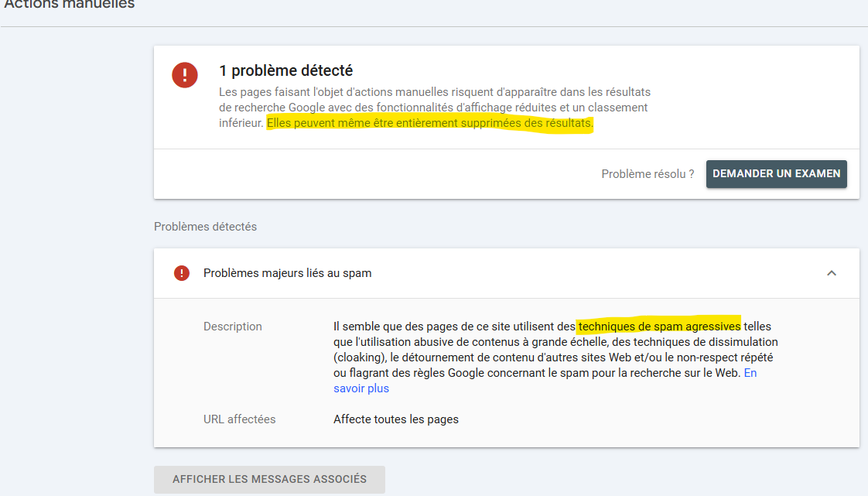Screen dimensions: 868x496
Task: Click the 'Description' field label
Action: [x=233, y=327]
